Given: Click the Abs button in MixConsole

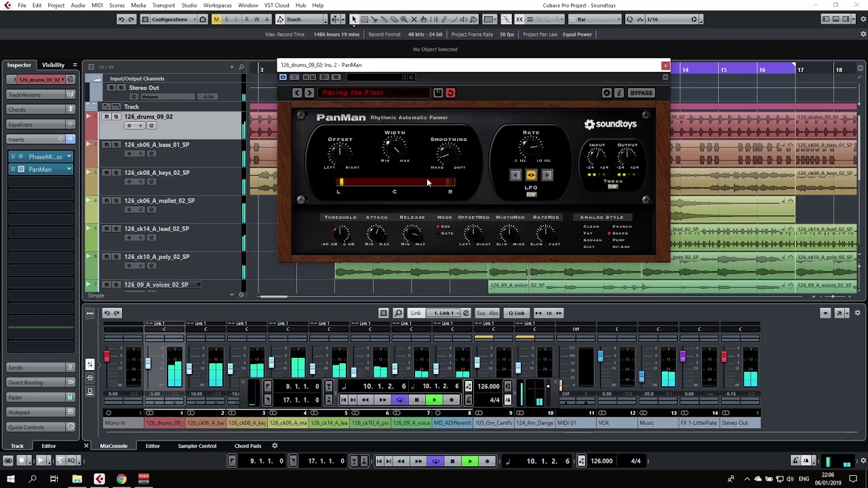Looking at the screenshot, I should click(x=493, y=313).
